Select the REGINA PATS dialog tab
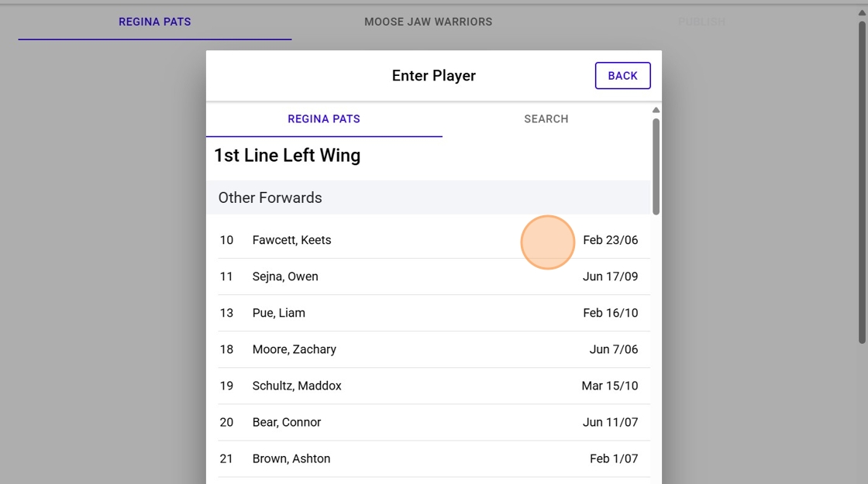This screenshot has width=868, height=484. [324, 119]
